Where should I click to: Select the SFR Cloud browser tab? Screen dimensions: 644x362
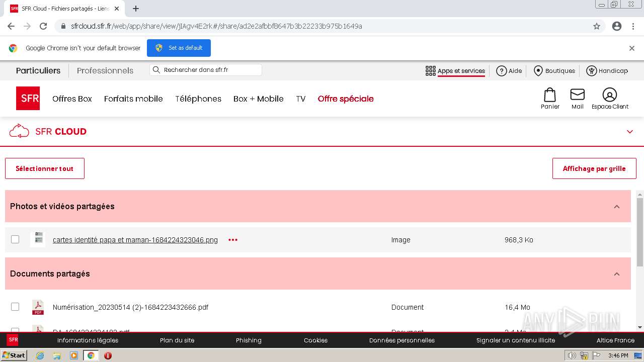65,9
